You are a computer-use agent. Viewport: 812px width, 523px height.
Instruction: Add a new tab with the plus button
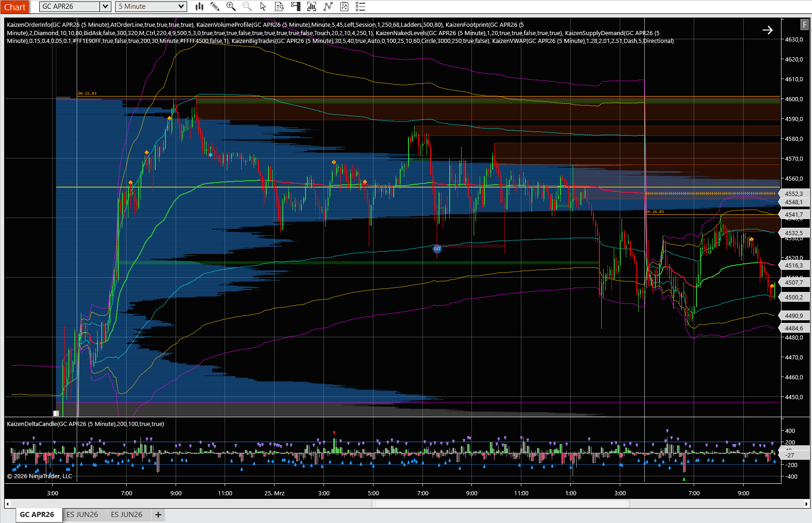158,514
